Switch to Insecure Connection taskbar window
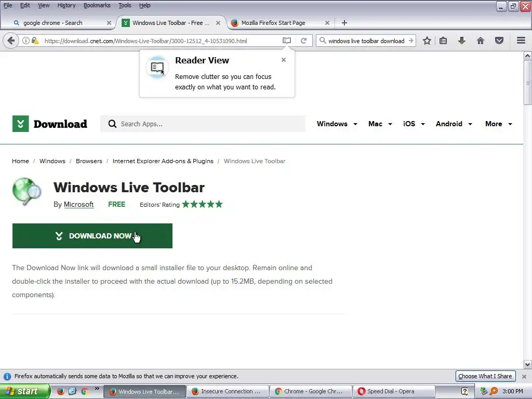The image size is (532, 399). coord(228,391)
